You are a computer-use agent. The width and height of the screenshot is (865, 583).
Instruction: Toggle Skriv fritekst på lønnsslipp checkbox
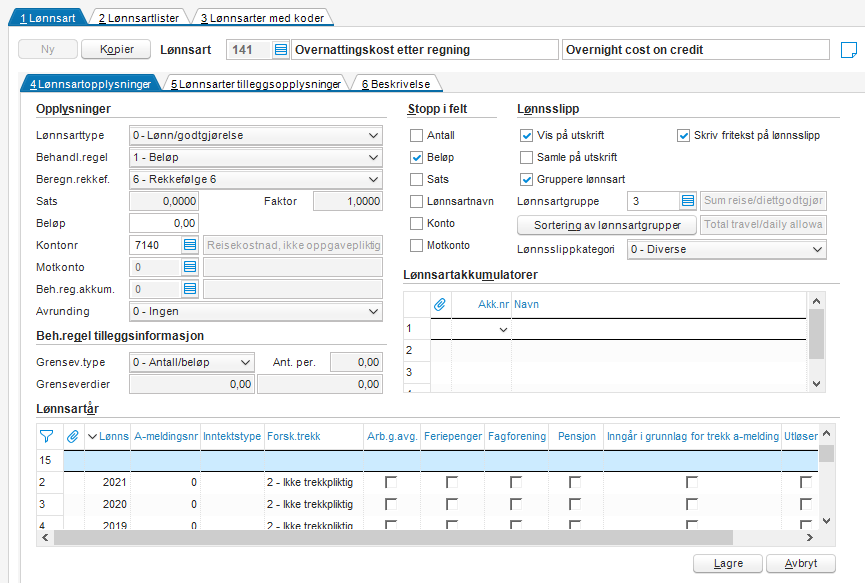point(683,135)
